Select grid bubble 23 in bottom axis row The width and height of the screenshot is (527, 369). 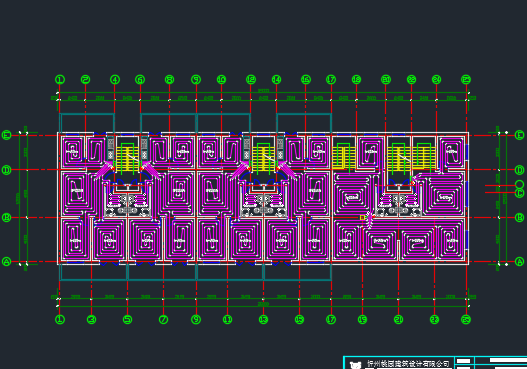pos(434,319)
